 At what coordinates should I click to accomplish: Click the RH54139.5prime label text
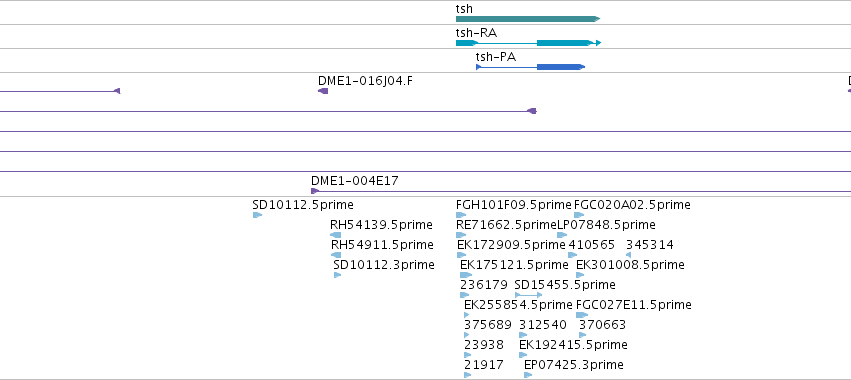(x=381, y=225)
